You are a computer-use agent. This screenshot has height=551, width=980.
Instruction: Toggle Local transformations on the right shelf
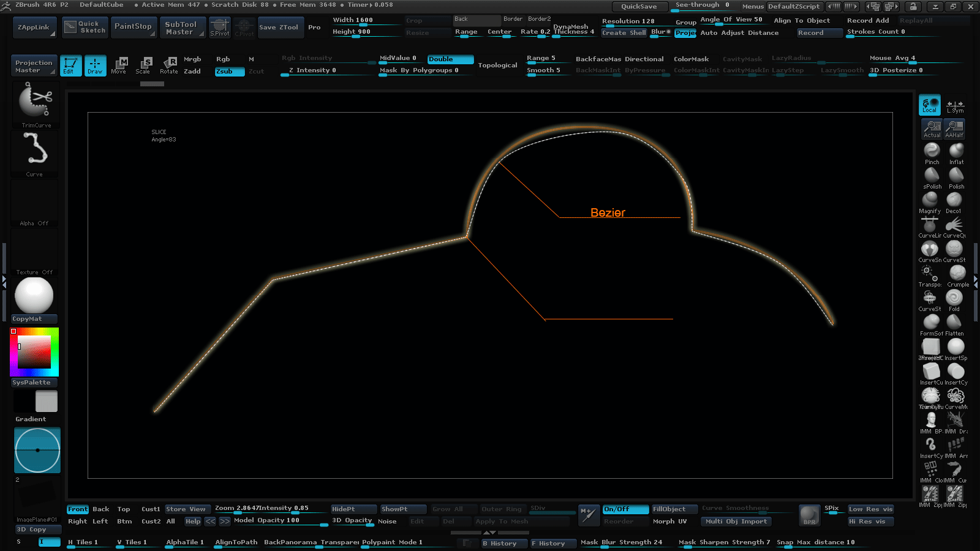[x=930, y=105]
